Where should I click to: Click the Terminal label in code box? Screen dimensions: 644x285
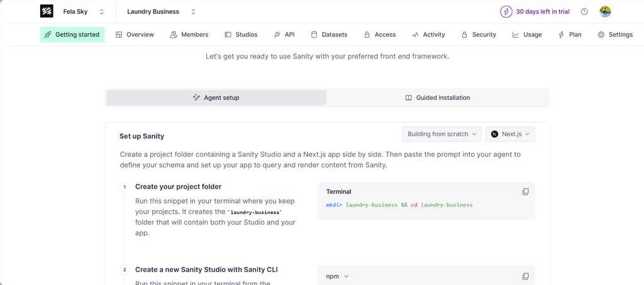point(338,192)
